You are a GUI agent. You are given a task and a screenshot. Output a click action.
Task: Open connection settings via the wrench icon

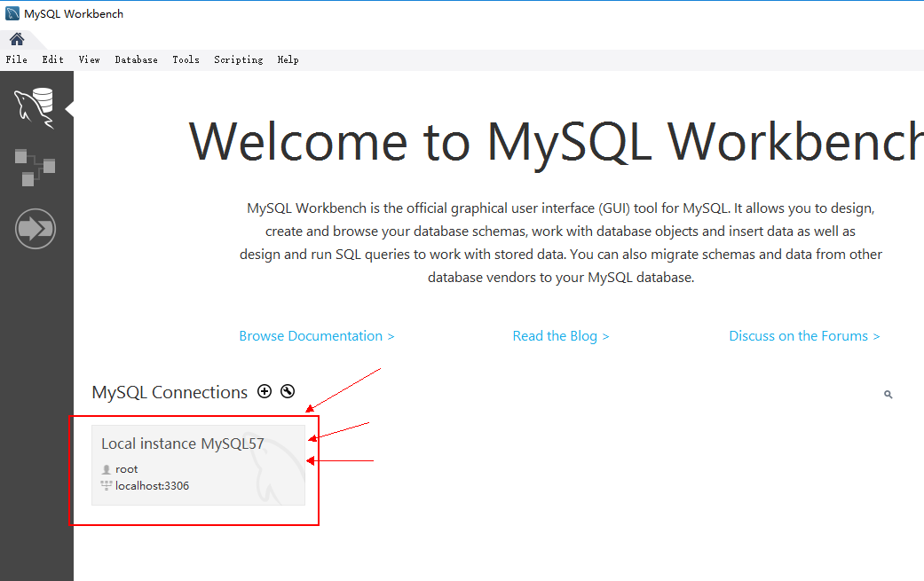[287, 390]
